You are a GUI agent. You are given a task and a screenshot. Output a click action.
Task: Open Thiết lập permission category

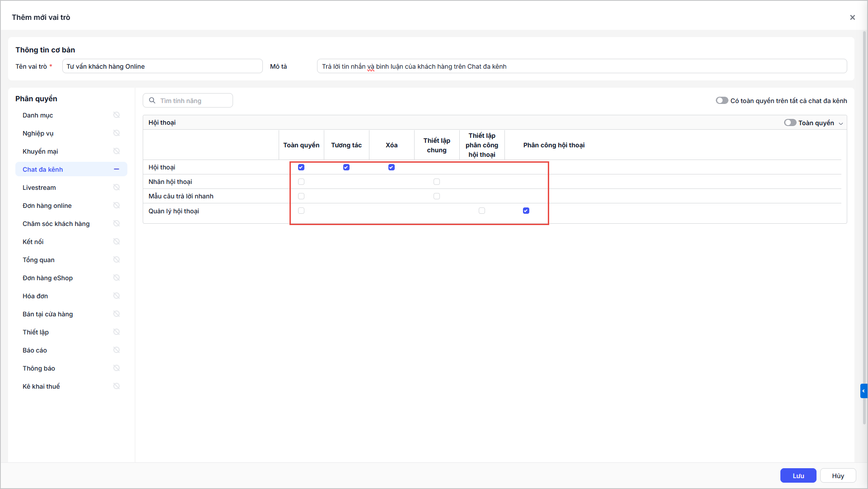tap(71, 332)
